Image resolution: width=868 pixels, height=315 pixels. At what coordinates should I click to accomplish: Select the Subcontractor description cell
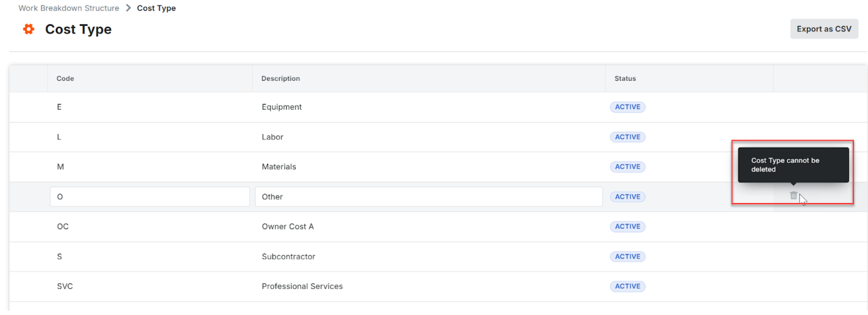point(288,257)
